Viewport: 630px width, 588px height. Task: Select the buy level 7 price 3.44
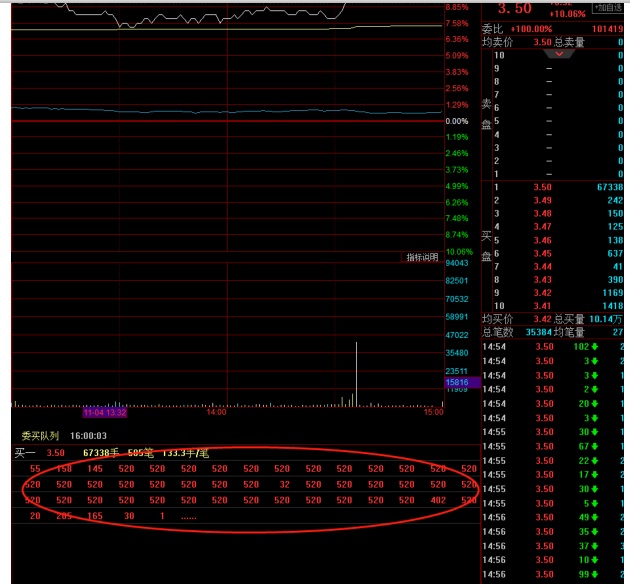[x=542, y=266]
